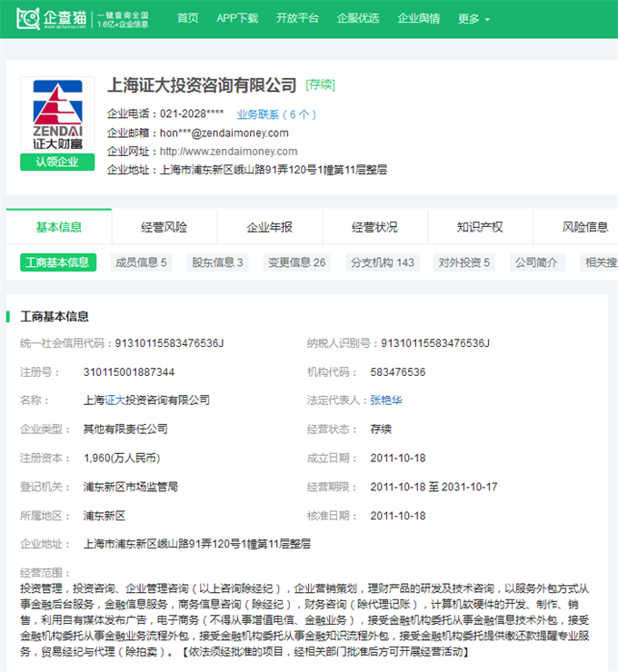The width and height of the screenshot is (618, 672).
Task: Click the 核准日期 value 2011-10-18
Action: [x=398, y=516]
